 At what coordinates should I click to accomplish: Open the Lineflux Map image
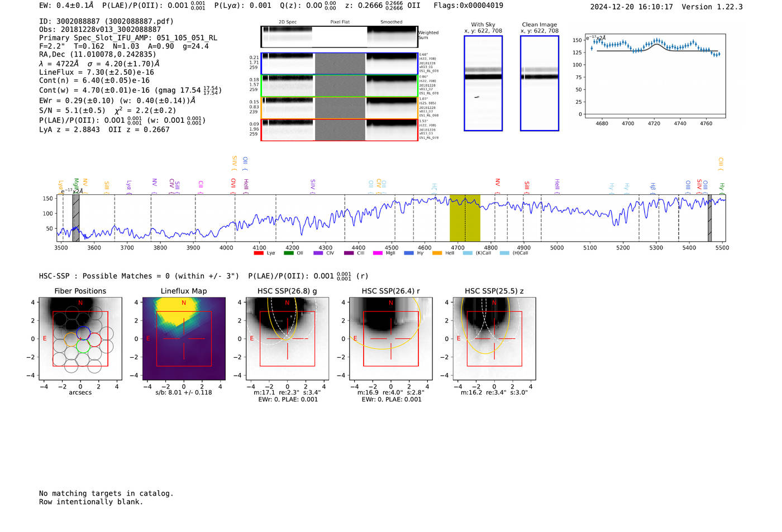184,339
